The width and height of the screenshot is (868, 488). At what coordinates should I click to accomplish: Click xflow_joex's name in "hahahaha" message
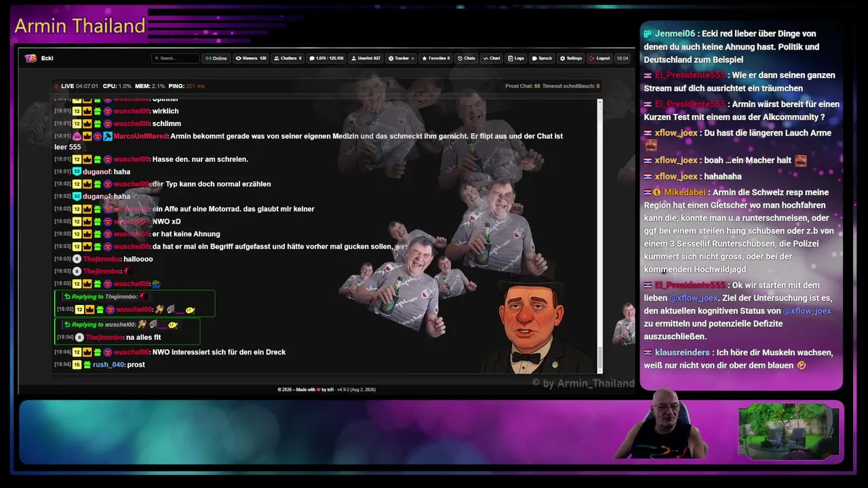click(x=676, y=176)
